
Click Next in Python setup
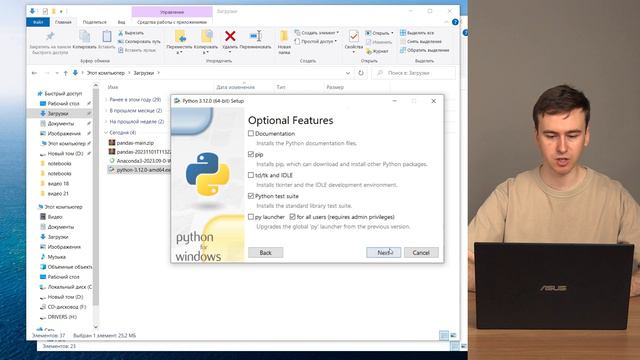point(383,253)
